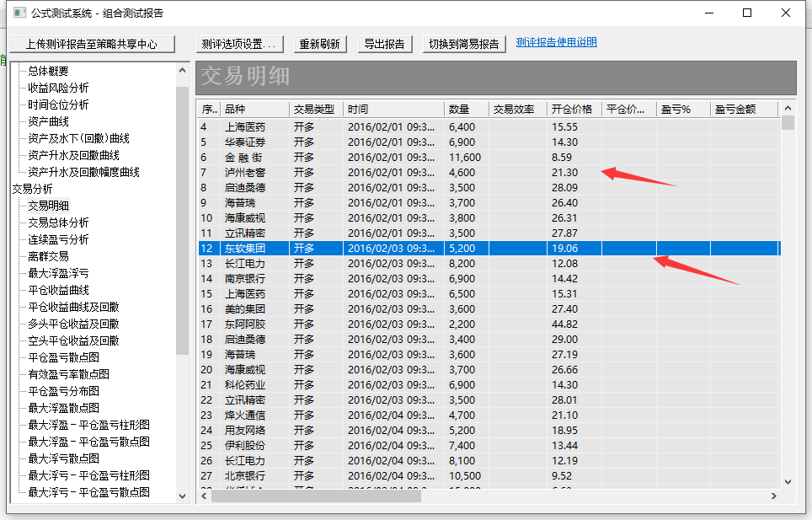The height and width of the screenshot is (520, 812).
Task: Open 最大浮亏－平仓盈亏柱形图 item
Action: pyautogui.click(x=88, y=475)
